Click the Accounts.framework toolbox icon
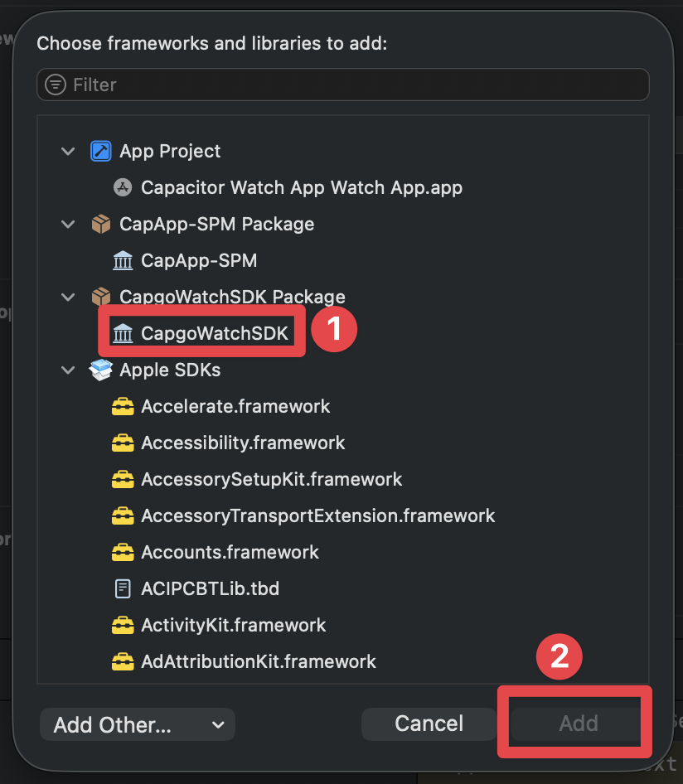Viewport: 683px width, 784px height. [x=123, y=553]
